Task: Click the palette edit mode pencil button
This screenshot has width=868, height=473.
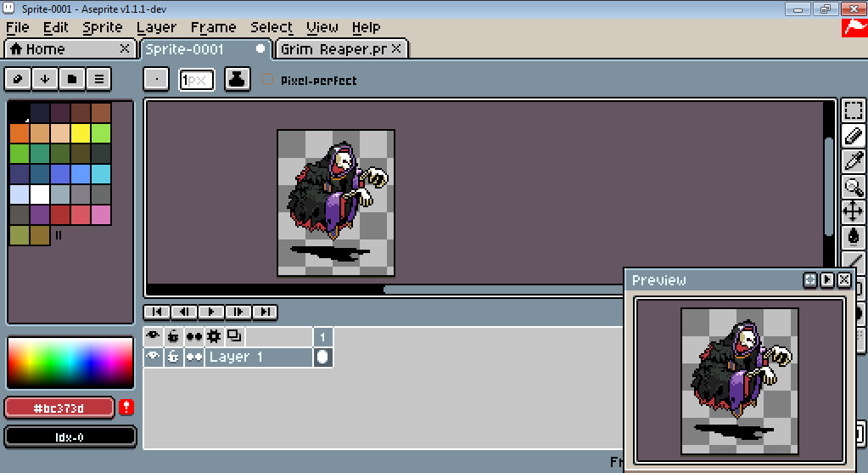Action: [18, 79]
